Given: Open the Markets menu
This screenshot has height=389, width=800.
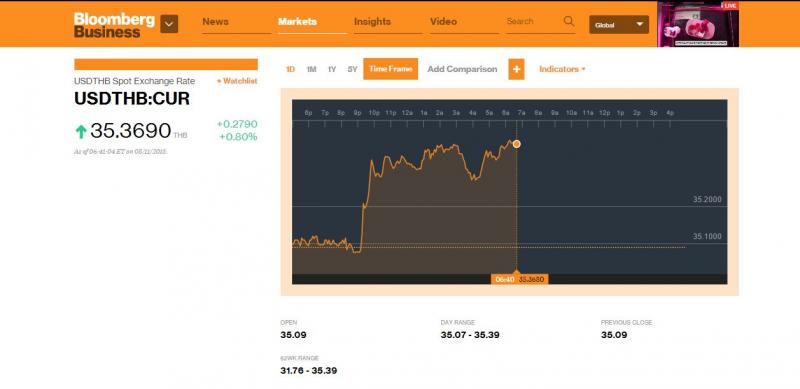Looking at the screenshot, I should [297, 21].
